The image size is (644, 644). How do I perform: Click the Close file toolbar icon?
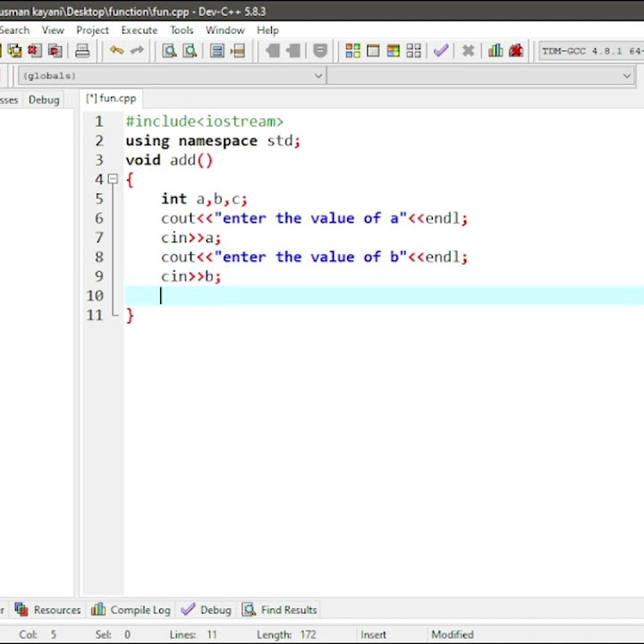click(35, 51)
